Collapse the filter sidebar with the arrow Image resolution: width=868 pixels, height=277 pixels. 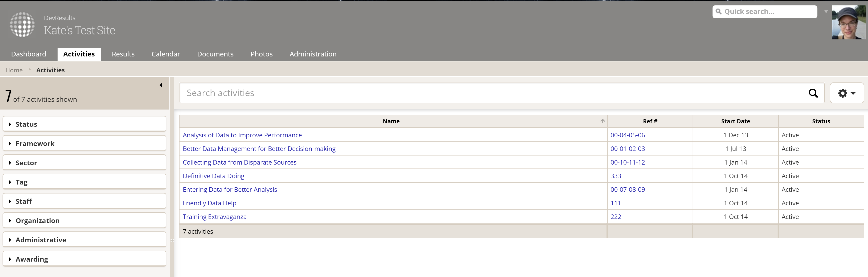(161, 85)
